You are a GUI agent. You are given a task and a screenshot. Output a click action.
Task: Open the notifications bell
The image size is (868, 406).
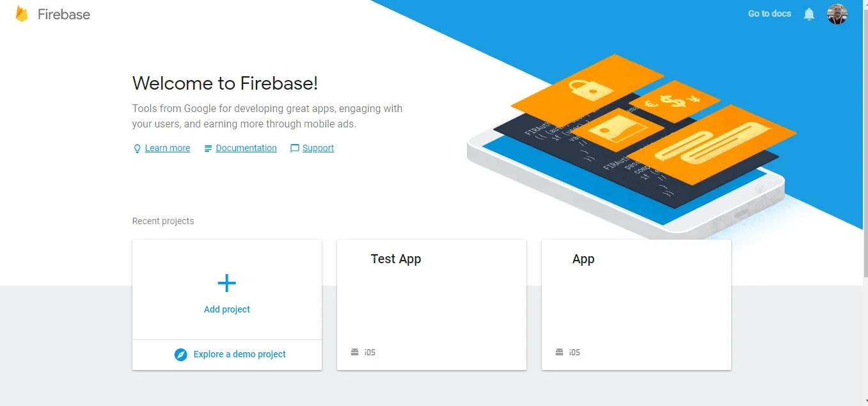pos(809,14)
